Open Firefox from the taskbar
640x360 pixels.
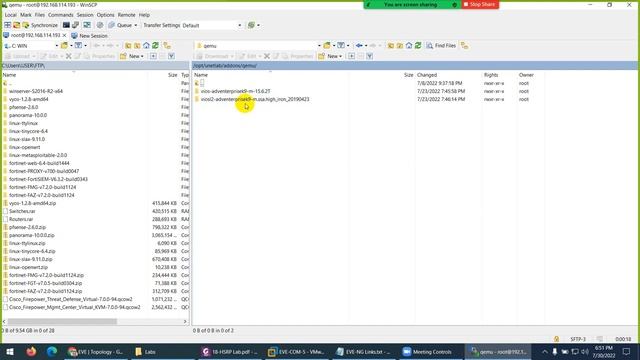coord(31,351)
